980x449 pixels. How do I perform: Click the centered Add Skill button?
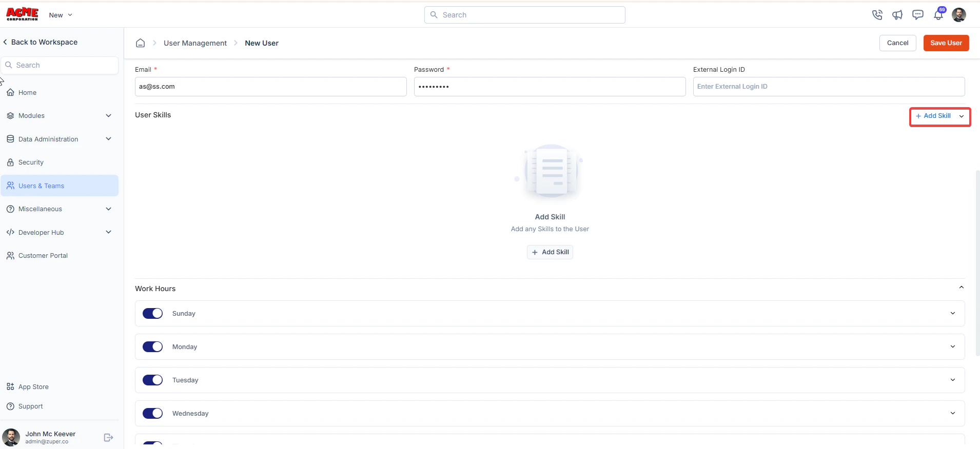(x=550, y=252)
